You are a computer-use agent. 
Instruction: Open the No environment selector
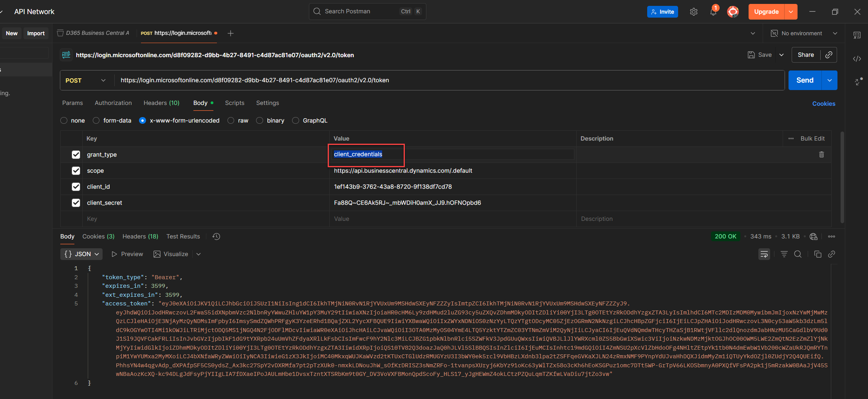click(803, 33)
